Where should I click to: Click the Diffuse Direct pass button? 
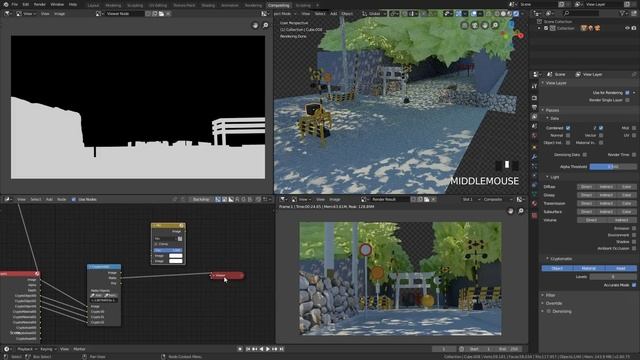point(586,187)
